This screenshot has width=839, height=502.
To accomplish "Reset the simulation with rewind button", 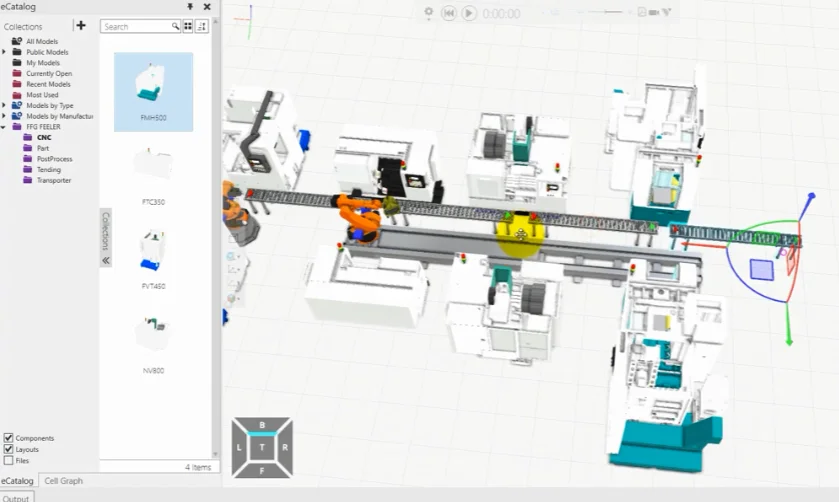I will (449, 13).
